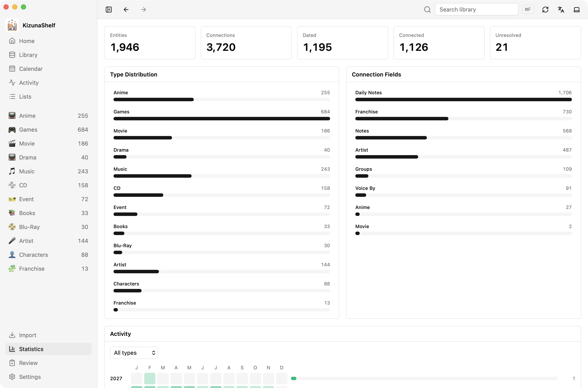This screenshot has height=388, width=588.
Task: Click the Unresolved 21 stat card
Action: 535,43
